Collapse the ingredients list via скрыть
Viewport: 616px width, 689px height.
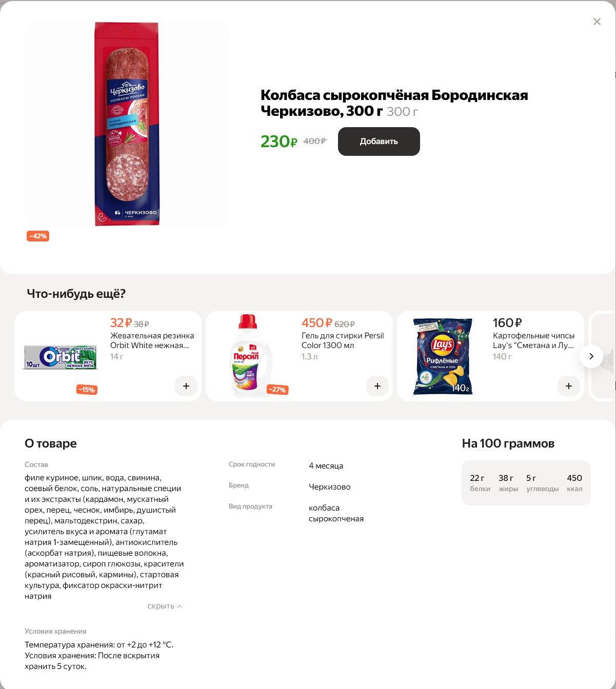pyautogui.click(x=165, y=606)
